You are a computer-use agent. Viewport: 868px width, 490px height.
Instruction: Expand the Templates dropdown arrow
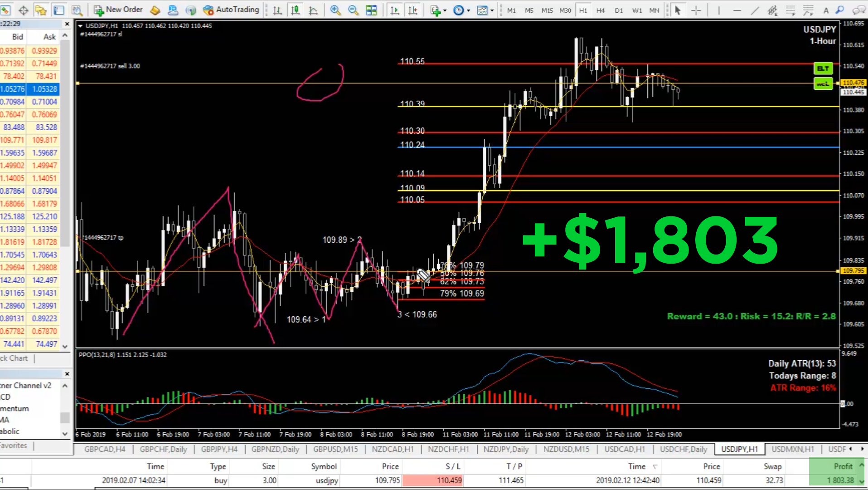492,10
